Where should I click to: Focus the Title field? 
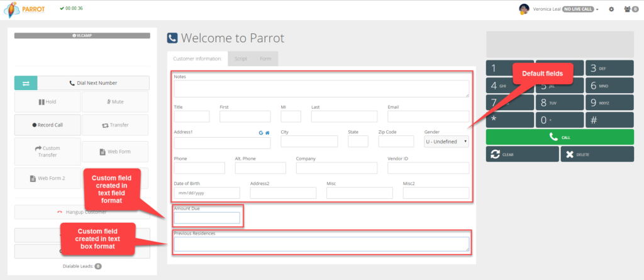[192, 116]
